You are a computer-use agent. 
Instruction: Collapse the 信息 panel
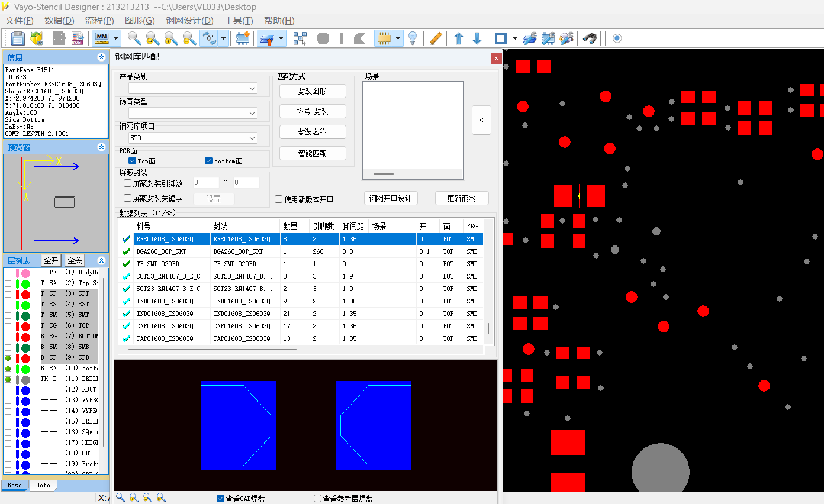(101, 57)
